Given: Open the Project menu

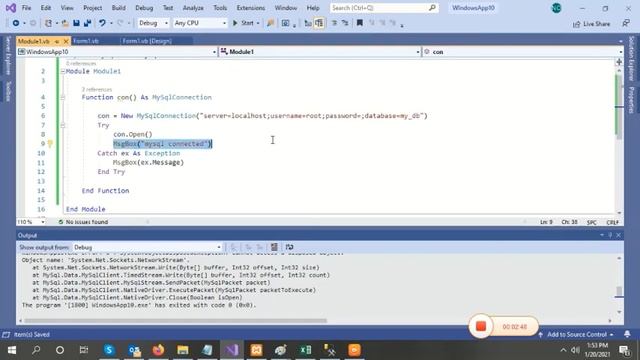Looking at the screenshot, I should coord(93,8).
